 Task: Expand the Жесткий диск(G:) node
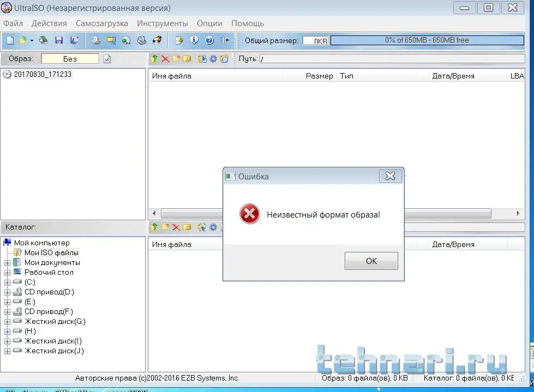pos(7,322)
